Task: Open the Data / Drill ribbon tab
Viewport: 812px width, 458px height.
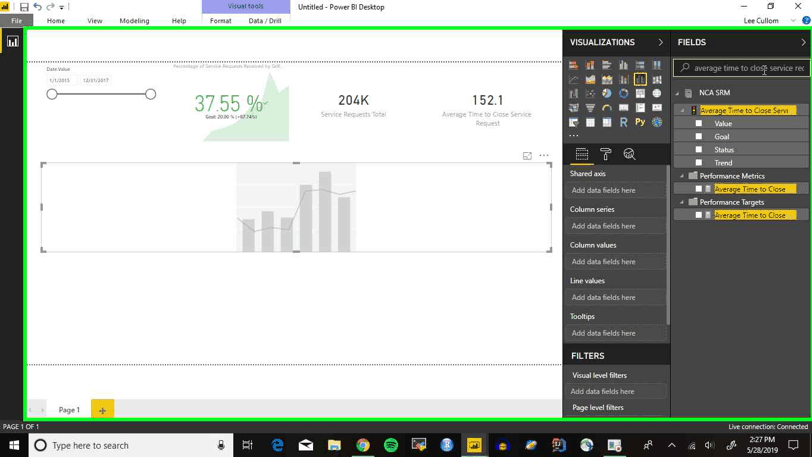Action: tap(265, 21)
